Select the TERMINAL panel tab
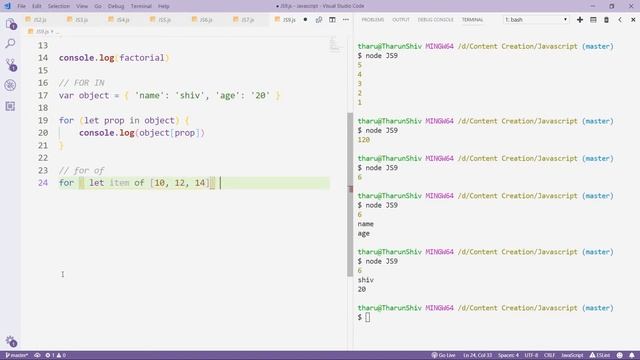 coord(472,20)
